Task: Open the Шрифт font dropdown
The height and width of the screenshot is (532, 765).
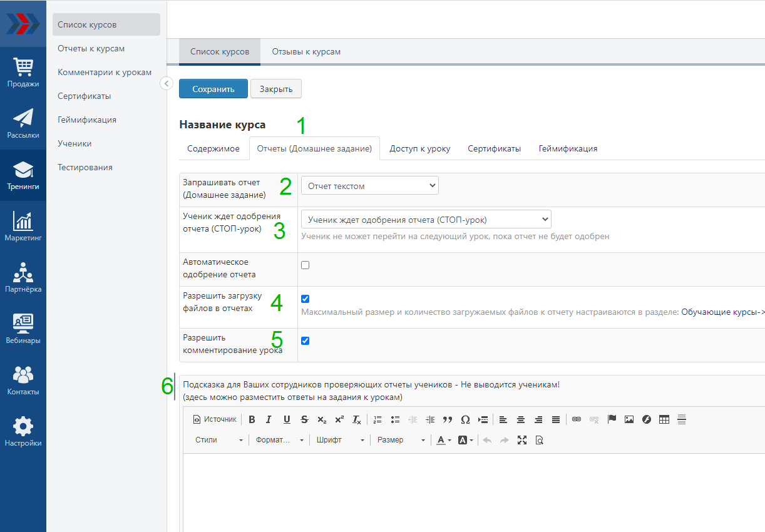Action: click(x=340, y=440)
